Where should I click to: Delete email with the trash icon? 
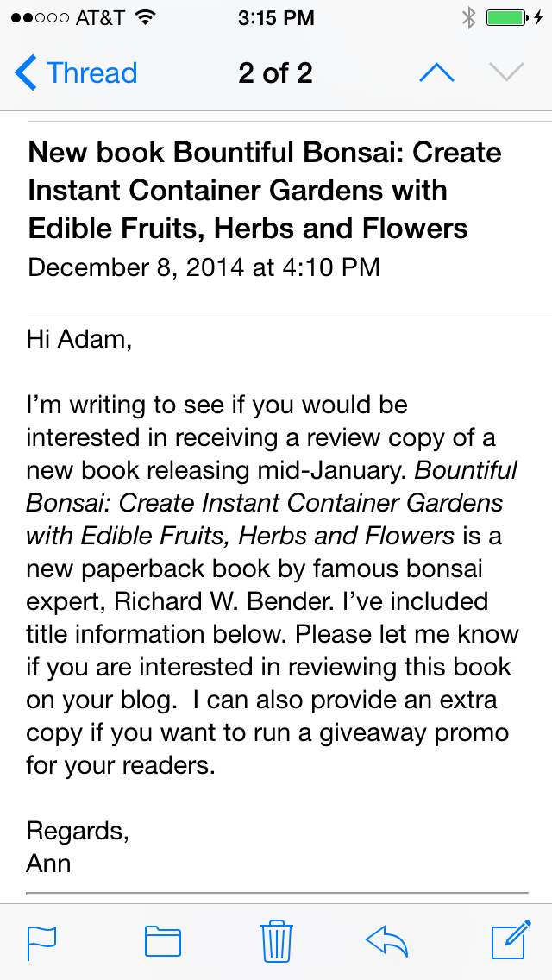coord(276,940)
